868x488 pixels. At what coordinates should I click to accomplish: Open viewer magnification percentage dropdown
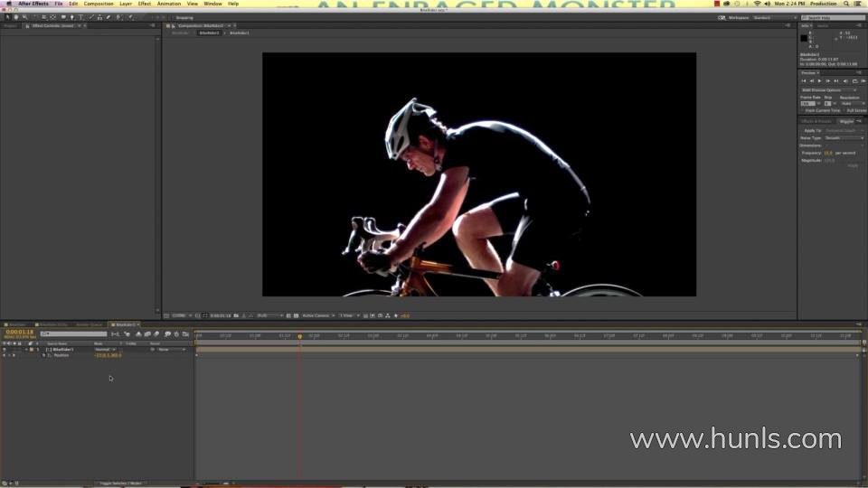pos(182,316)
